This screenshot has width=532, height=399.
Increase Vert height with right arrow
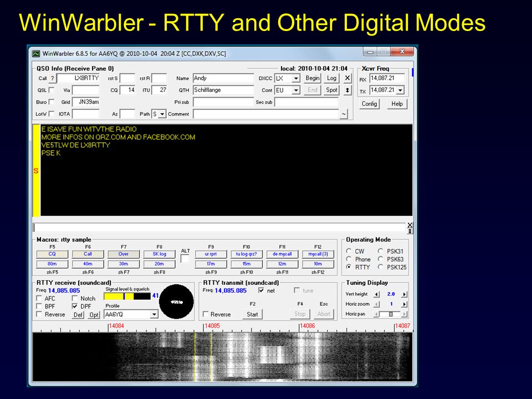pos(404,294)
